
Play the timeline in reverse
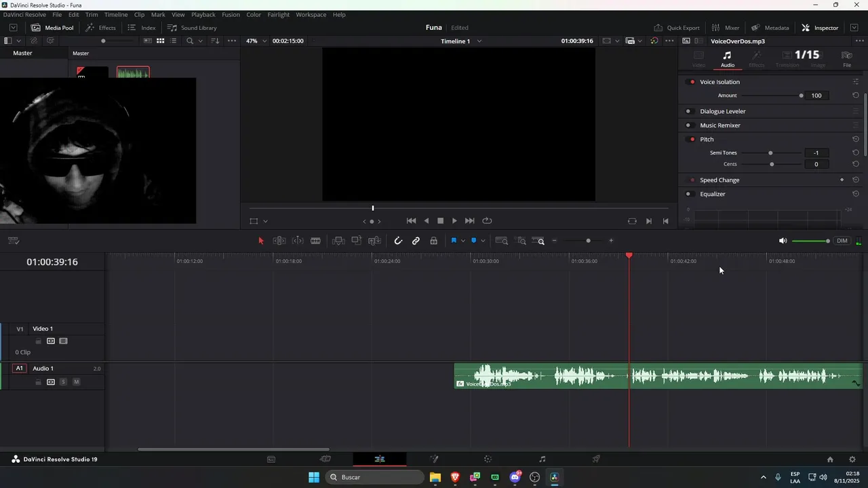tap(427, 221)
